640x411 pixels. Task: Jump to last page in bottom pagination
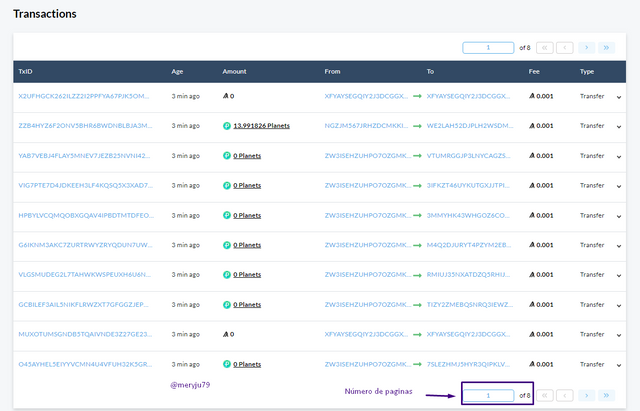click(608, 396)
